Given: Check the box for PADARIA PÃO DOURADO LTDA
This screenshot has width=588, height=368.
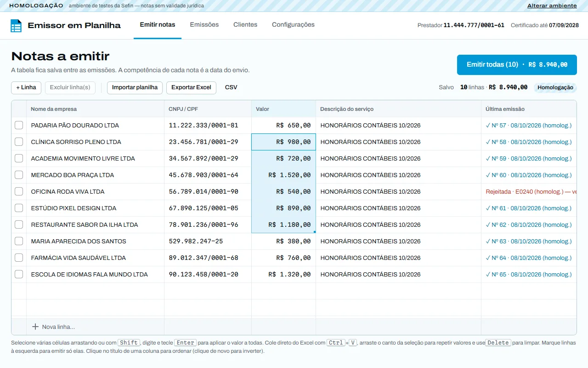Looking at the screenshot, I should tap(19, 125).
